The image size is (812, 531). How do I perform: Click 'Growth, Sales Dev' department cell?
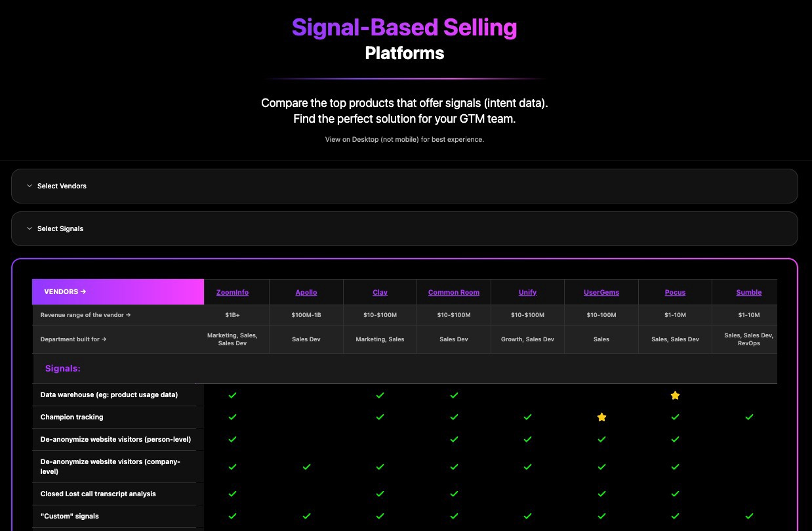tap(527, 339)
